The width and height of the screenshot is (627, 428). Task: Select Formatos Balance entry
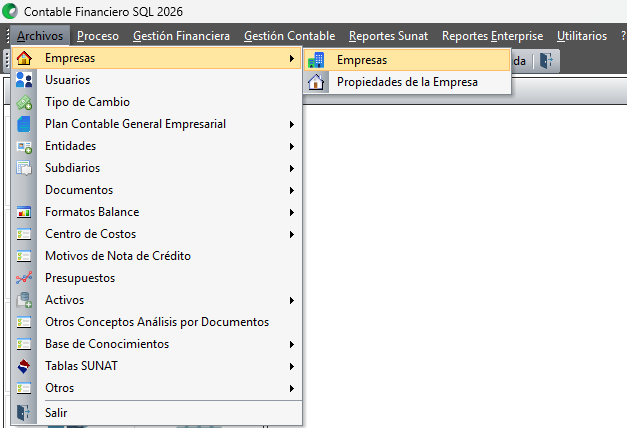pyautogui.click(x=157, y=212)
